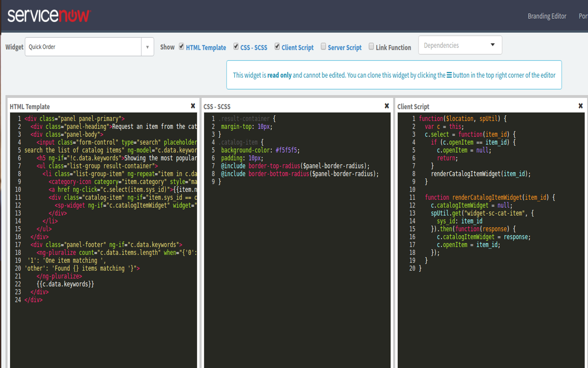Click 'spUtil.get("widget-sc-cat-item"' line
Screen dimensions: 588x368
click(482, 213)
